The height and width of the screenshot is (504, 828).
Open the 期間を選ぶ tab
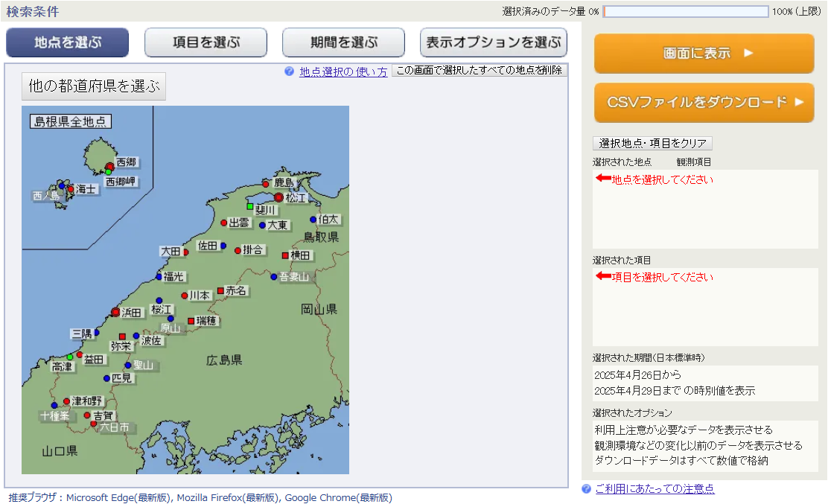click(x=343, y=42)
